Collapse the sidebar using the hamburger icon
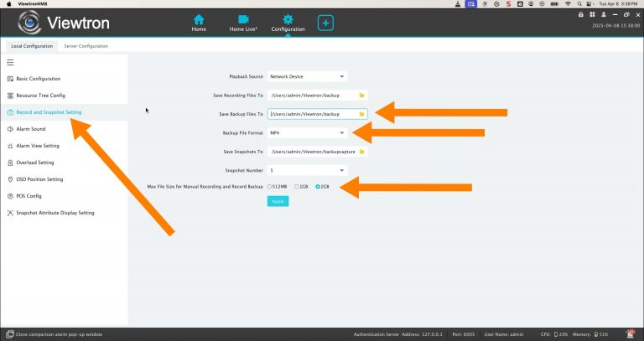644x341 pixels. 10,62
